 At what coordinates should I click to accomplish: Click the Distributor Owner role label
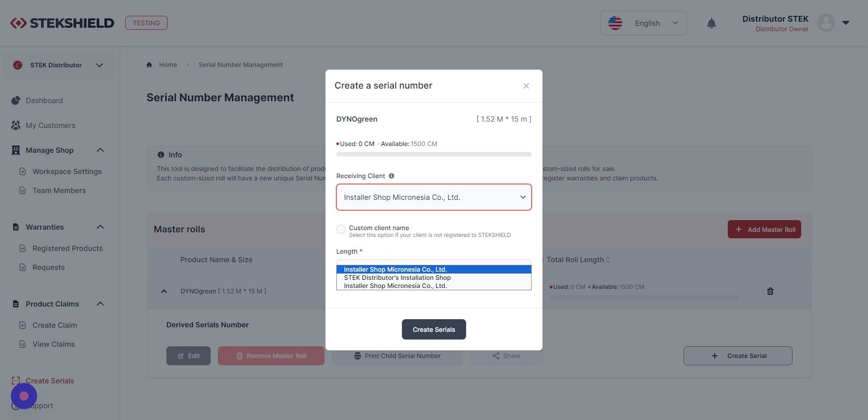pyautogui.click(x=782, y=29)
